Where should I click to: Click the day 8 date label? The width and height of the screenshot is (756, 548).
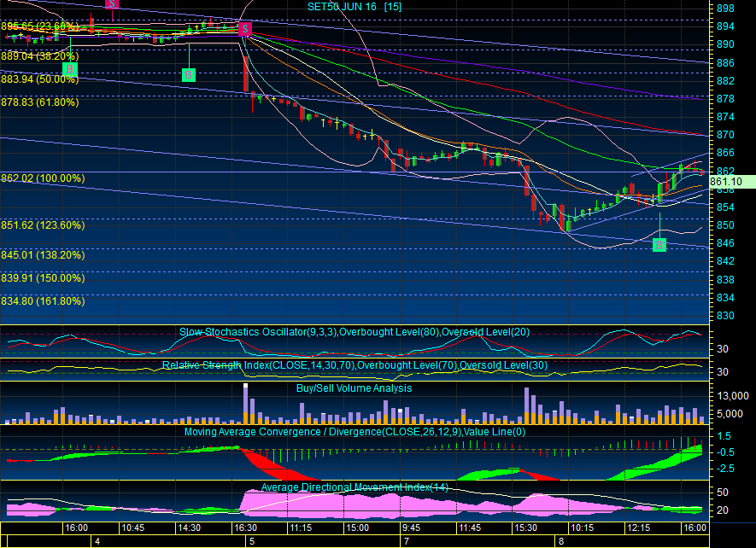click(x=561, y=541)
